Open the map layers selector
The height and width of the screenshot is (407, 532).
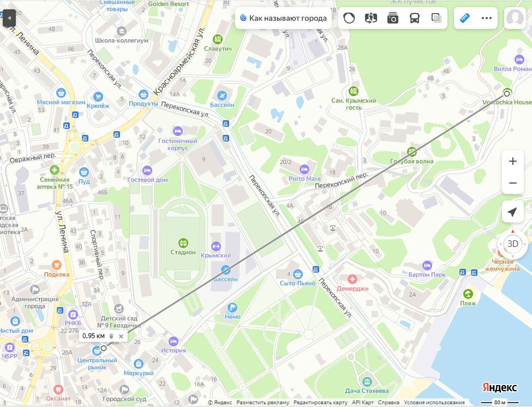click(436, 18)
